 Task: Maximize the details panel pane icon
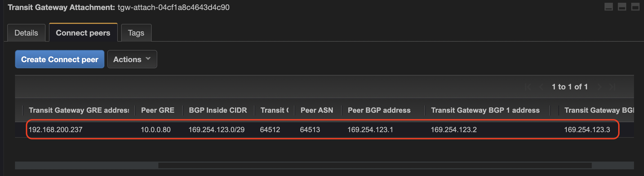click(635, 7)
